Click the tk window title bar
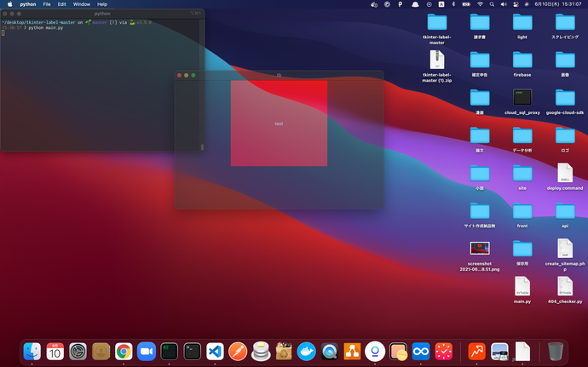Screen dimensions: 588x367 pos(279,75)
